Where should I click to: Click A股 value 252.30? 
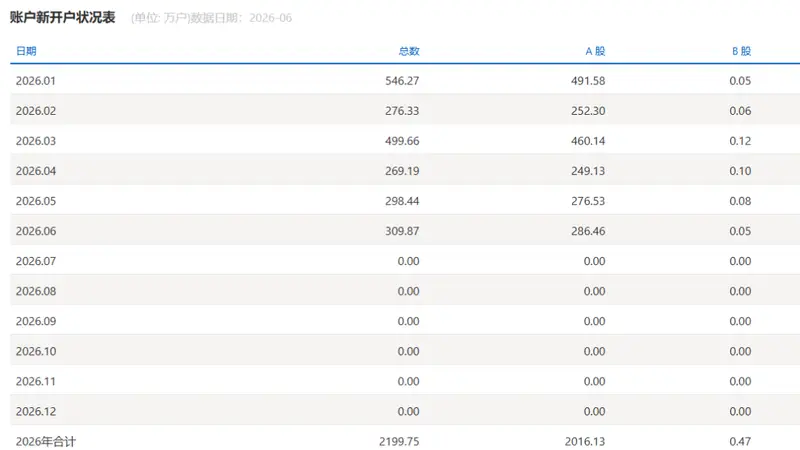[x=588, y=111]
